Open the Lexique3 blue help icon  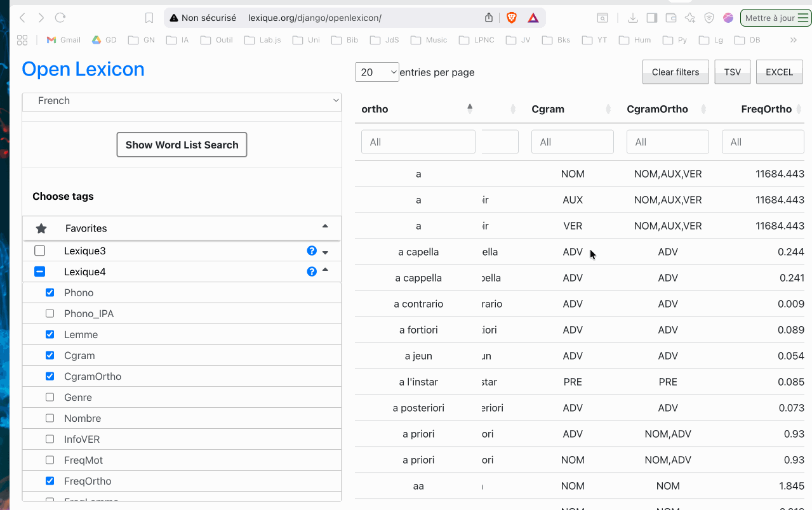(x=312, y=251)
